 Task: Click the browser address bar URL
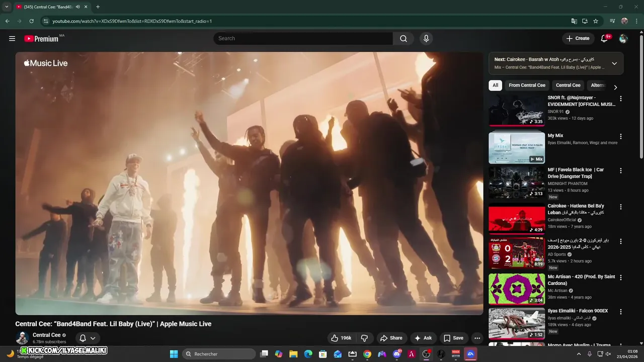(132, 21)
